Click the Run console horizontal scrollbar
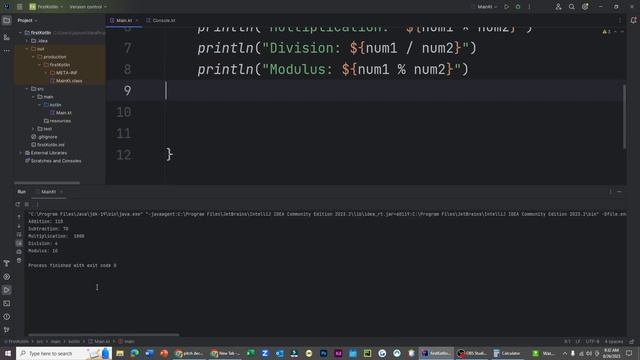The width and height of the screenshot is (640, 360). tap(103, 335)
